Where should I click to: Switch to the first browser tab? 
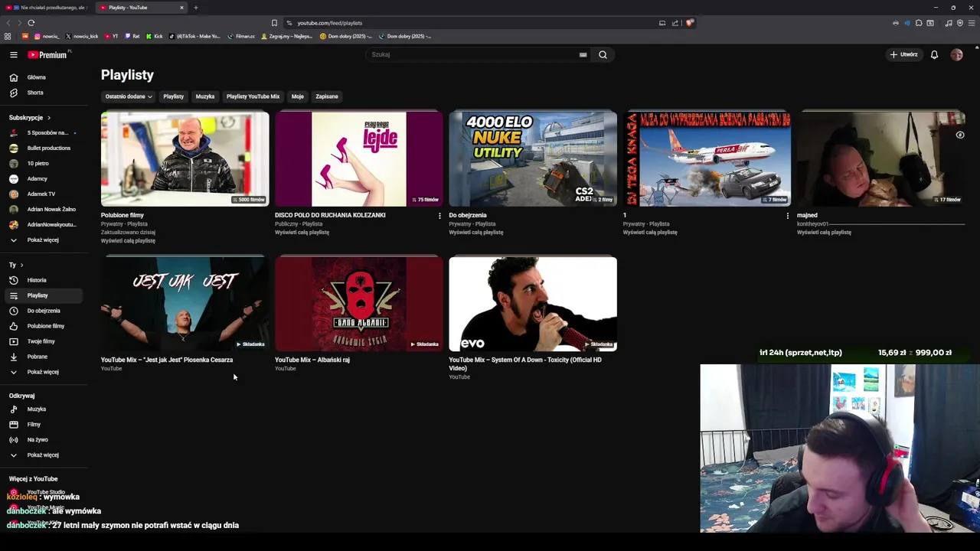(47, 8)
